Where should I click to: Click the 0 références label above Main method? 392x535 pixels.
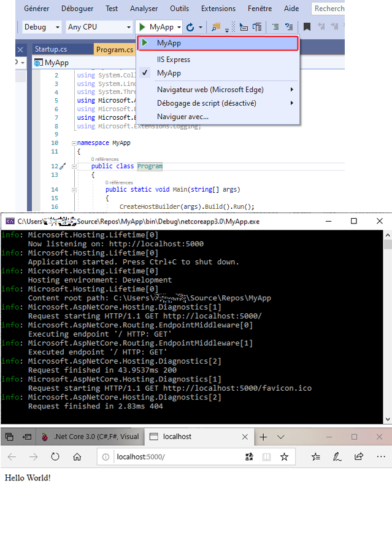[119, 182]
